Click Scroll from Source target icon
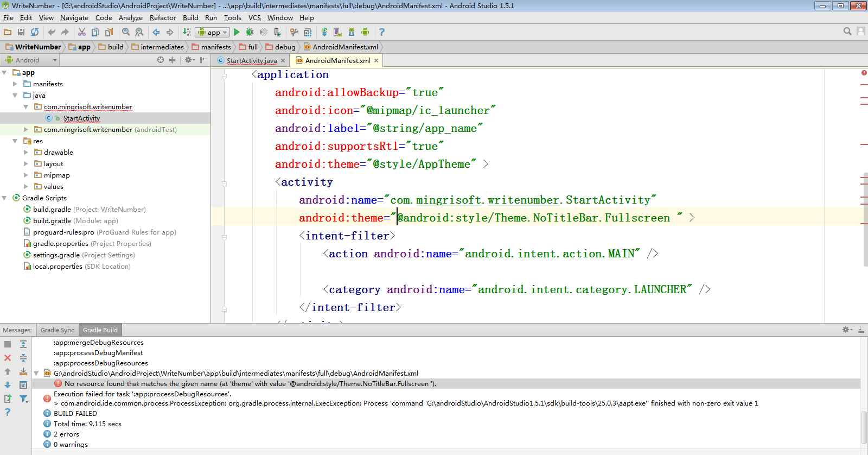This screenshot has height=455, width=868. (161, 60)
